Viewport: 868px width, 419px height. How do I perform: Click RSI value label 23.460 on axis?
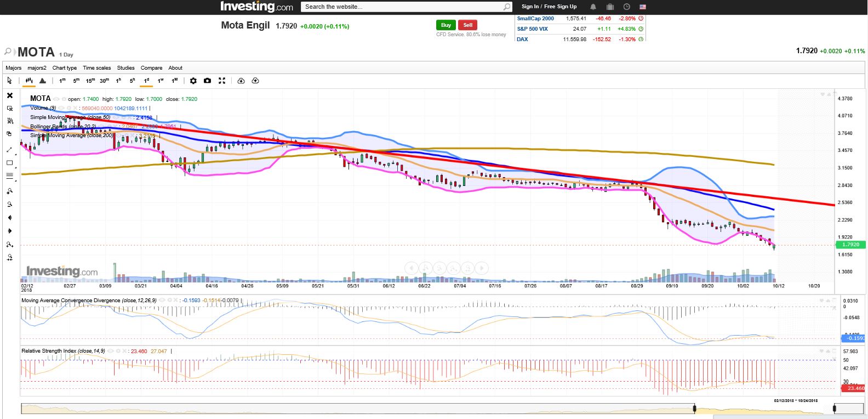(852, 388)
